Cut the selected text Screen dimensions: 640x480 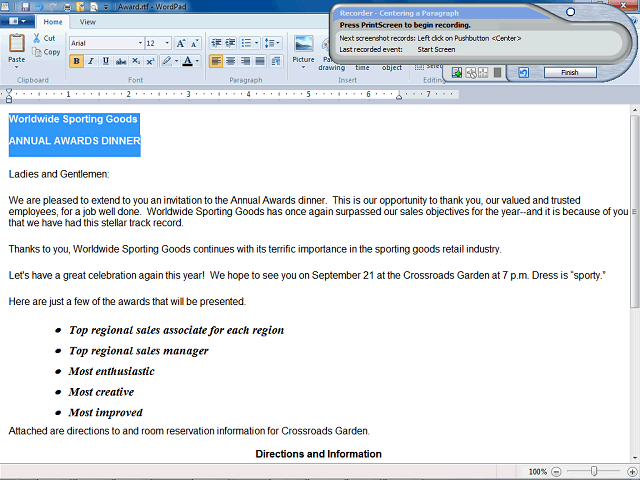click(x=44, y=38)
